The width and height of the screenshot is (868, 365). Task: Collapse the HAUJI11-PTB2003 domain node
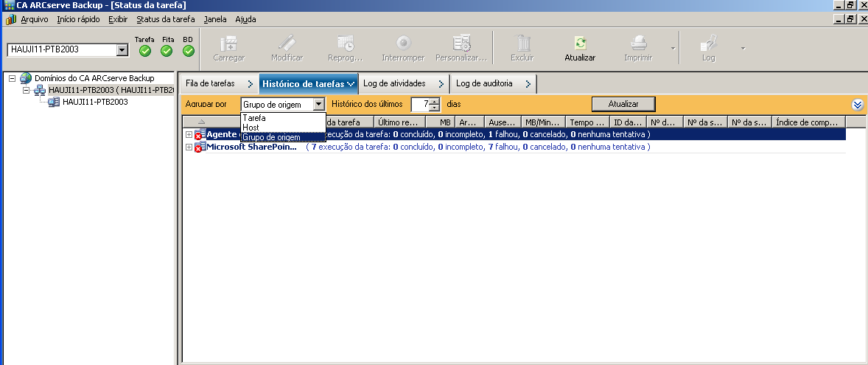click(26, 90)
